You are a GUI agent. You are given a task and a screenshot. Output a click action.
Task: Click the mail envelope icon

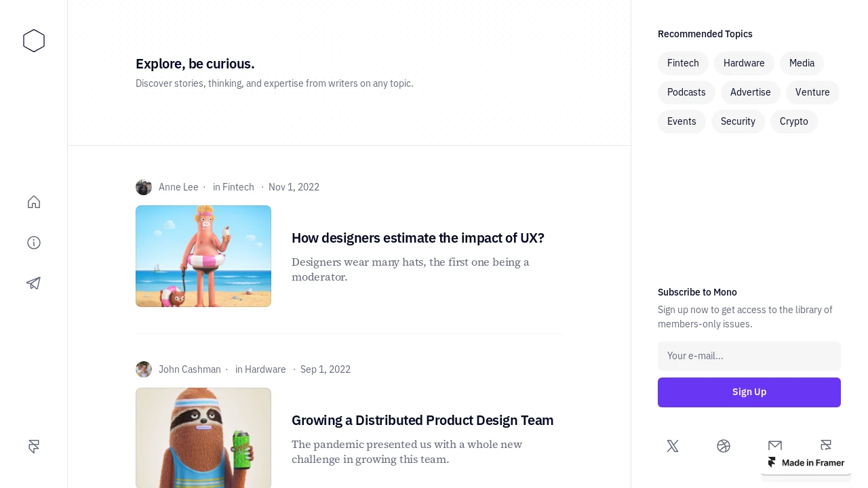[775, 446]
